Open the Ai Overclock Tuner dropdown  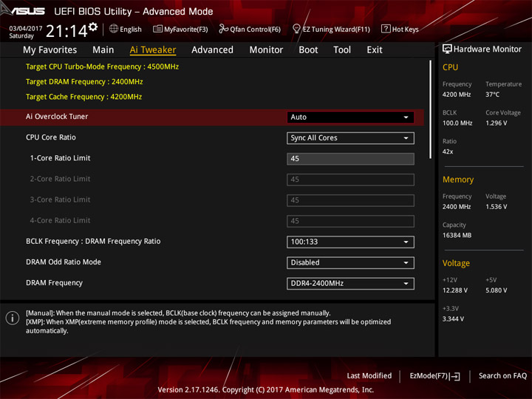[350, 117]
